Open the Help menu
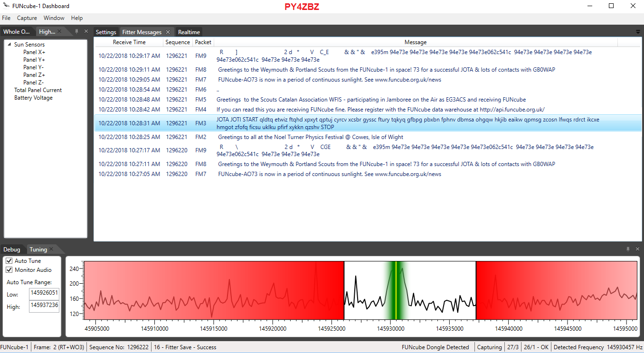Viewport: 644px width, 353px height. (x=77, y=18)
